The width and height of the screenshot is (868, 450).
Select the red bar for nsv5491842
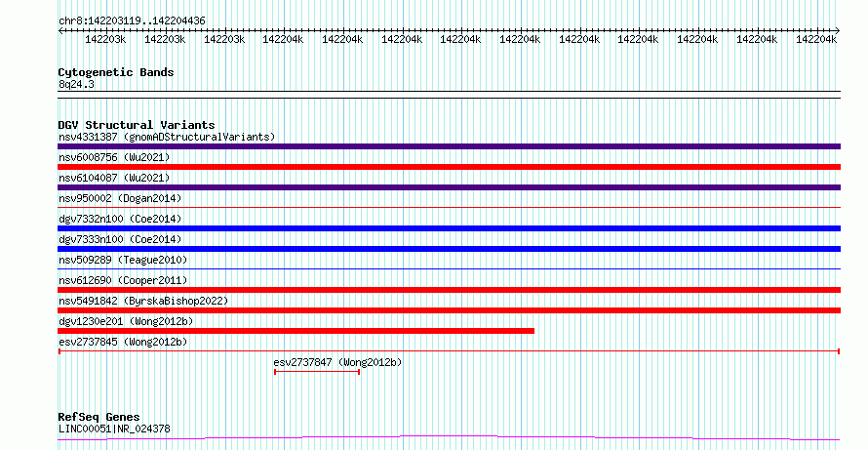[x=449, y=310]
